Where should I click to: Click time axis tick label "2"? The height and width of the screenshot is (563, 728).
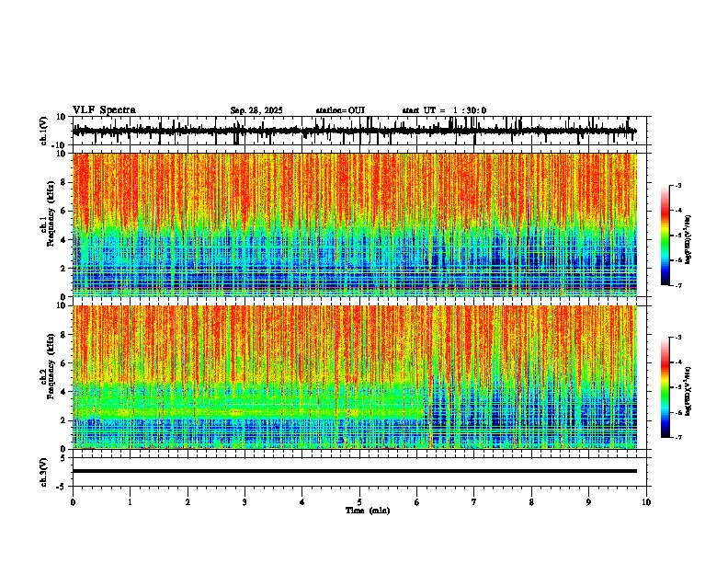(188, 502)
